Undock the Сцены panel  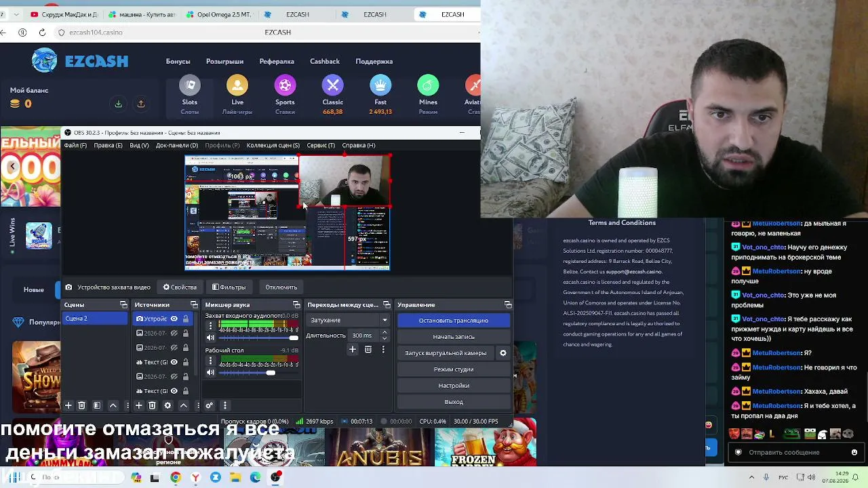pyautogui.click(x=123, y=305)
